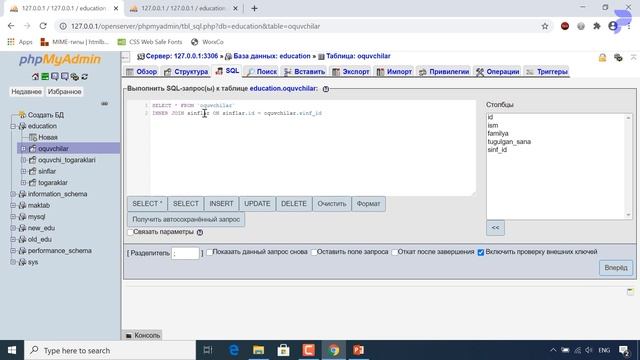Open the MySQL documentation icon
Screen dimensions: 640x360
(64, 76)
